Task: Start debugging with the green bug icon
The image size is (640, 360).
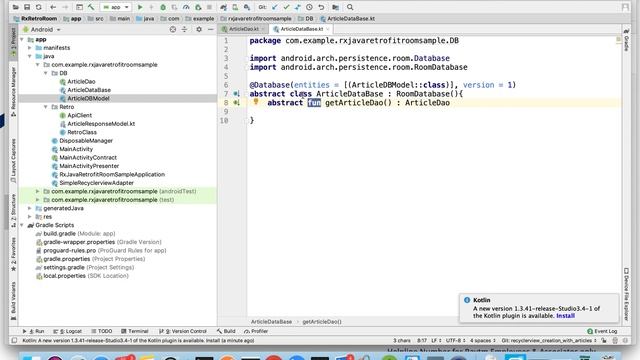Action: tap(163, 7)
